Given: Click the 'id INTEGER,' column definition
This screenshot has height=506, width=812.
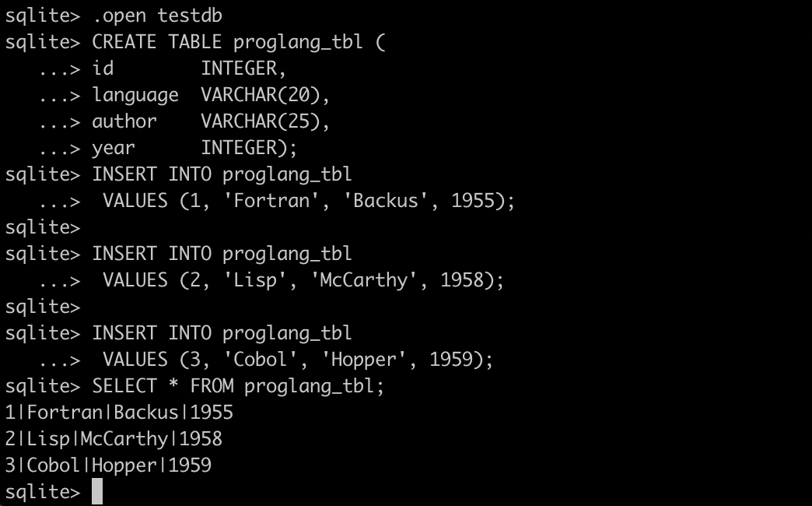Looking at the screenshot, I should [189, 69].
